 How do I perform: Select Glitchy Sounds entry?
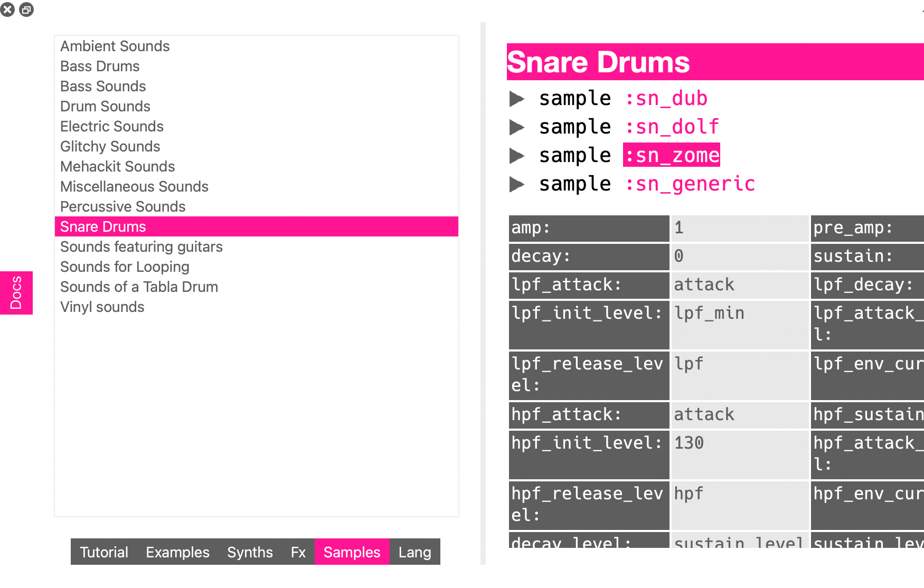[257, 146]
